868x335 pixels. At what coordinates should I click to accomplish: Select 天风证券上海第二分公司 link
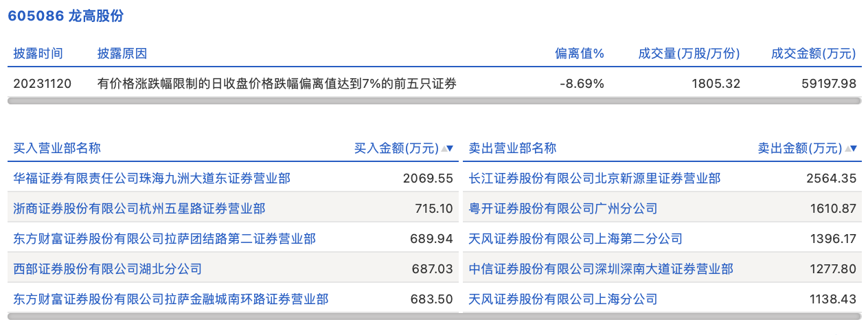(x=575, y=239)
